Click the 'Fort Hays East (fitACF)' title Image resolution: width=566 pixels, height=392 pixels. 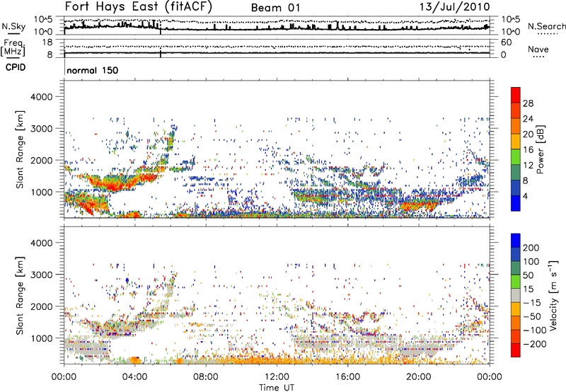(138, 6)
